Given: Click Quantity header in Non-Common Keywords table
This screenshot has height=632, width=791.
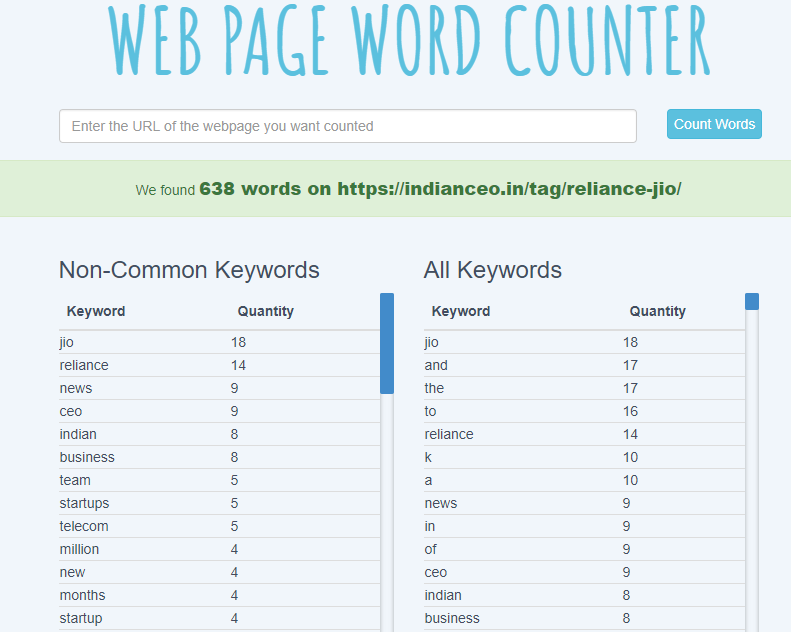Looking at the screenshot, I should pos(266,311).
